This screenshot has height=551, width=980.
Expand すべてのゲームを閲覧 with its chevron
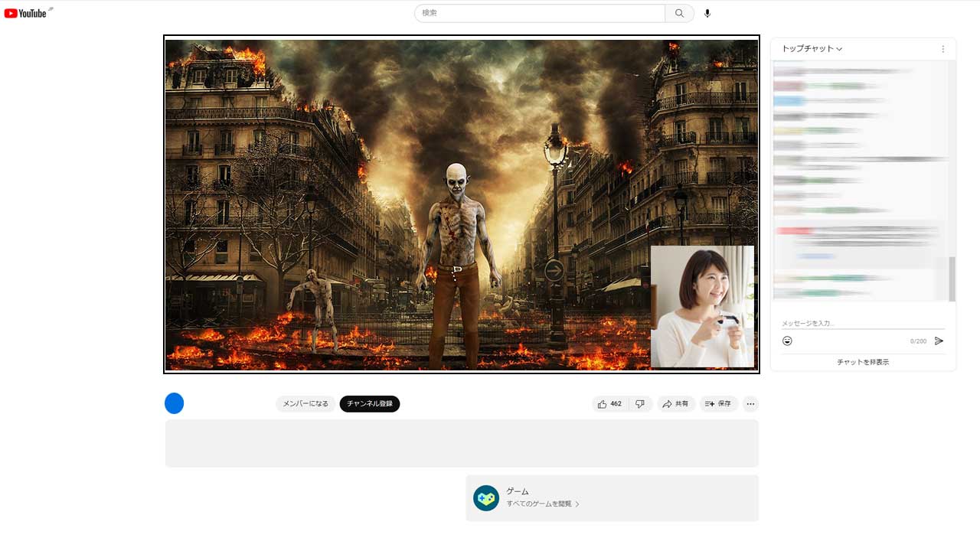pyautogui.click(x=578, y=504)
